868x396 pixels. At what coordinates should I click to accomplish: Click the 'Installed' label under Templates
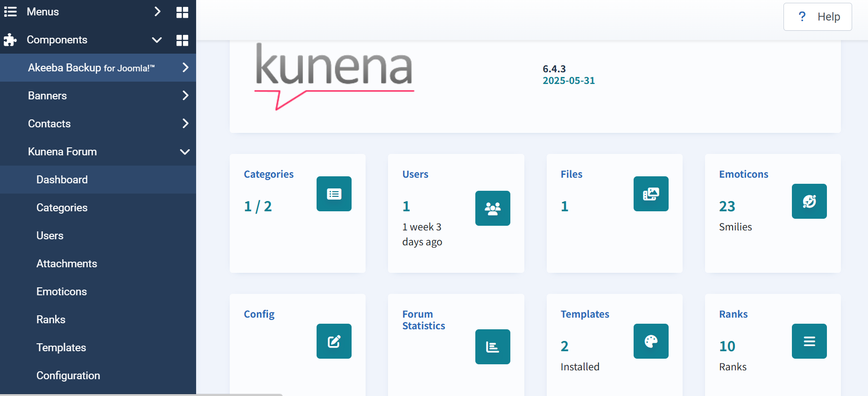pos(580,367)
